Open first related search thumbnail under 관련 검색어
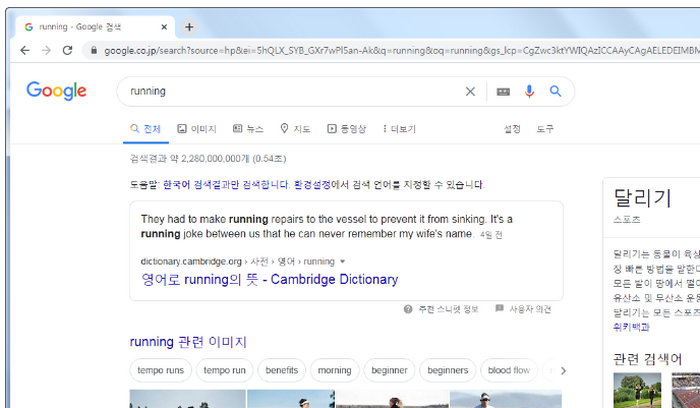 point(637,390)
